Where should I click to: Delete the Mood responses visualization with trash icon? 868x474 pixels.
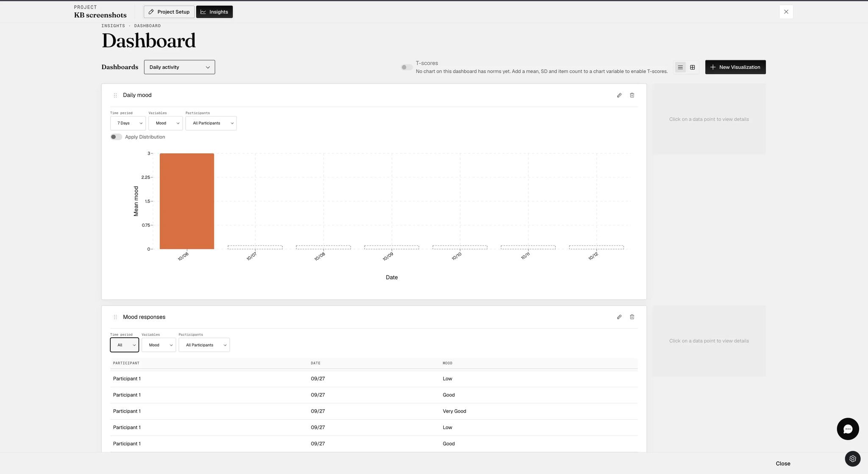632,317
